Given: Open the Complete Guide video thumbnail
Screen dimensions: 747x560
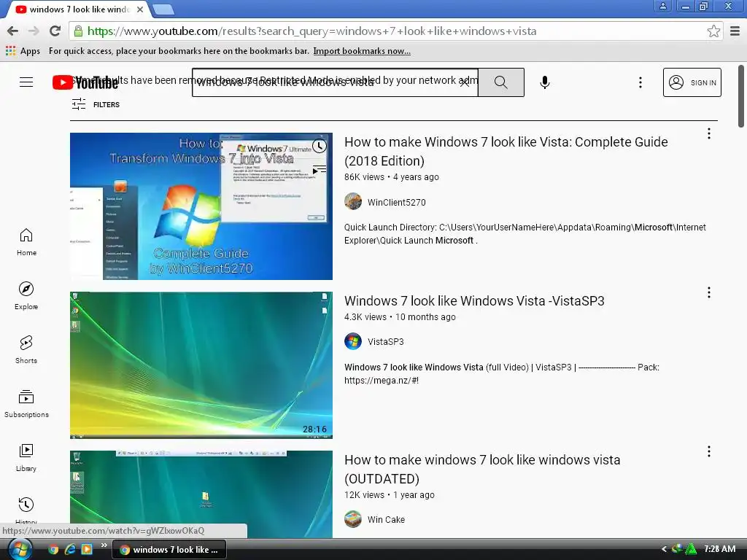Looking at the screenshot, I should tap(201, 206).
